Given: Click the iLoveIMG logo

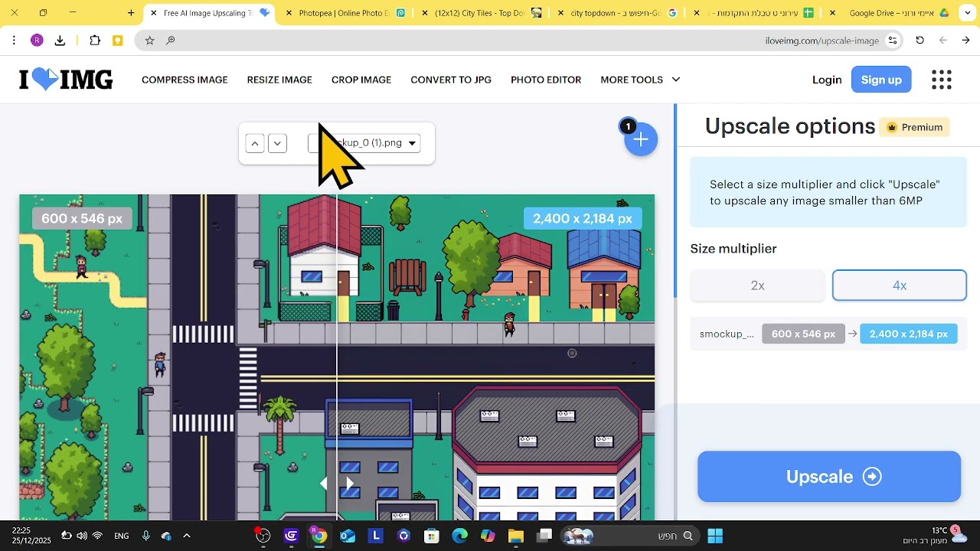Looking at the screenshot, I should click(66, 80).
